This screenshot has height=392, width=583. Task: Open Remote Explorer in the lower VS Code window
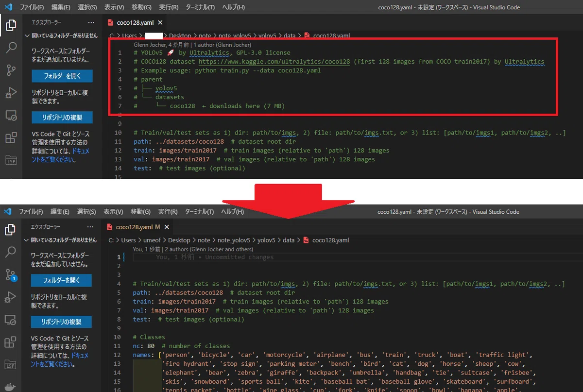pyautogui.click(x=11, y=320)
